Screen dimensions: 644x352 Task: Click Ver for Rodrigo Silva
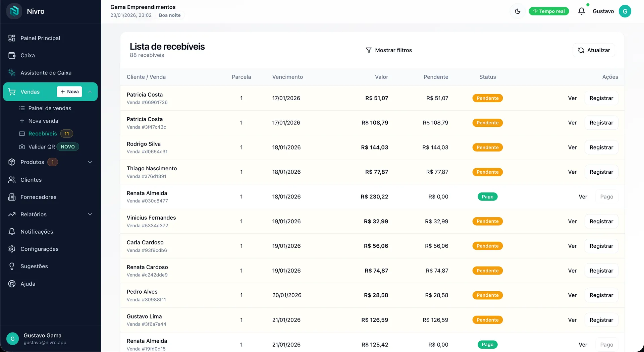(x=572, y=148)
